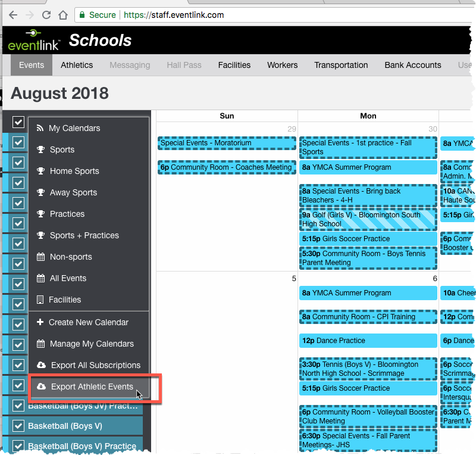
Task: Click the building icon next to Facilities
Action: pyautogui.click(x=40, y=300)
